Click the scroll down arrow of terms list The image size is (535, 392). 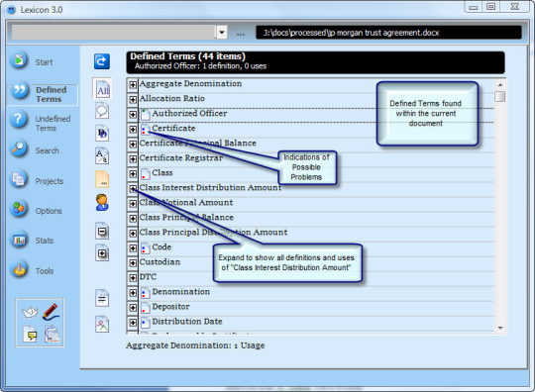click(500, 328)
